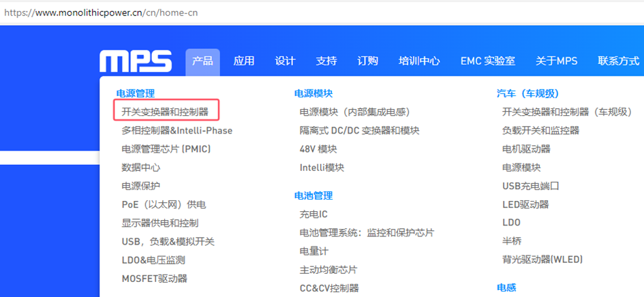
Task: Open 背光驱动器(WLED) link
Action: pos(542,260)
